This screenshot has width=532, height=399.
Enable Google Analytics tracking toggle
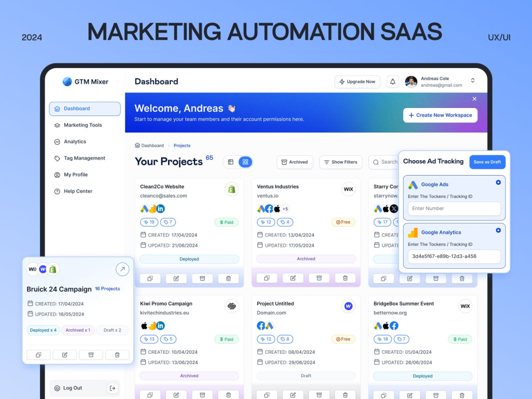(498, 230)
